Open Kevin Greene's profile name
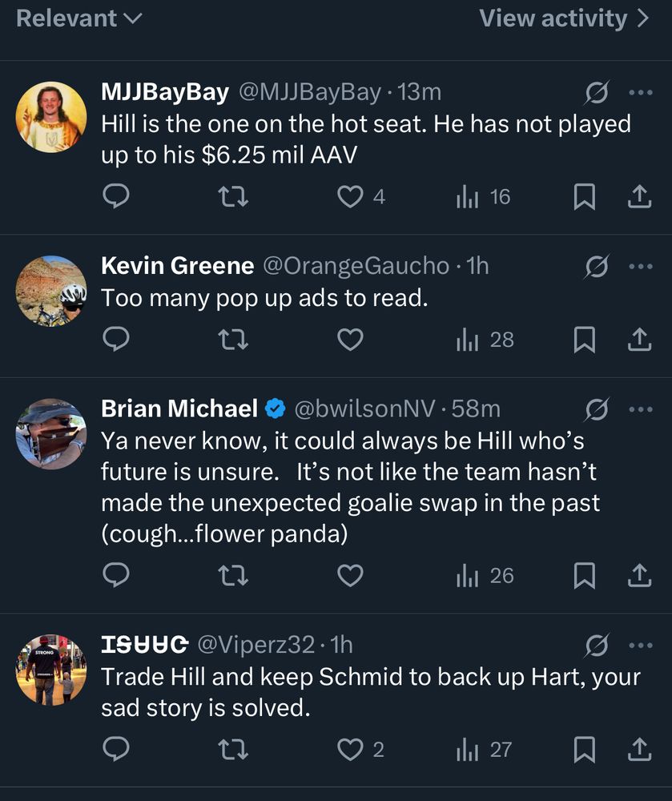The width and height of the screenshot is (672, 801). 177,266
